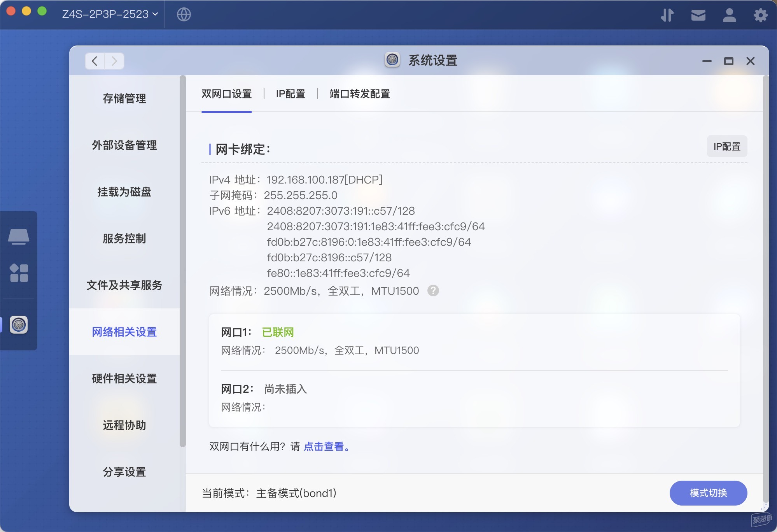The height and width of the screenshot is (532, 777).
Task: Click the subnet mask 255.255.255.0
Action: (301, 195)
